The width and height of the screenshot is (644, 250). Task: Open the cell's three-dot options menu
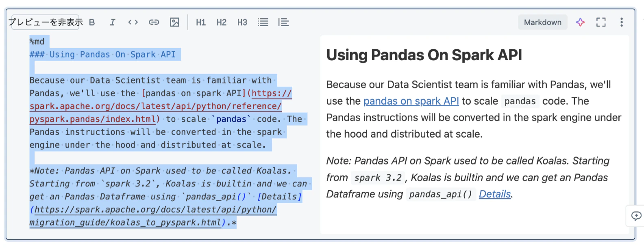tap(621, 22)
